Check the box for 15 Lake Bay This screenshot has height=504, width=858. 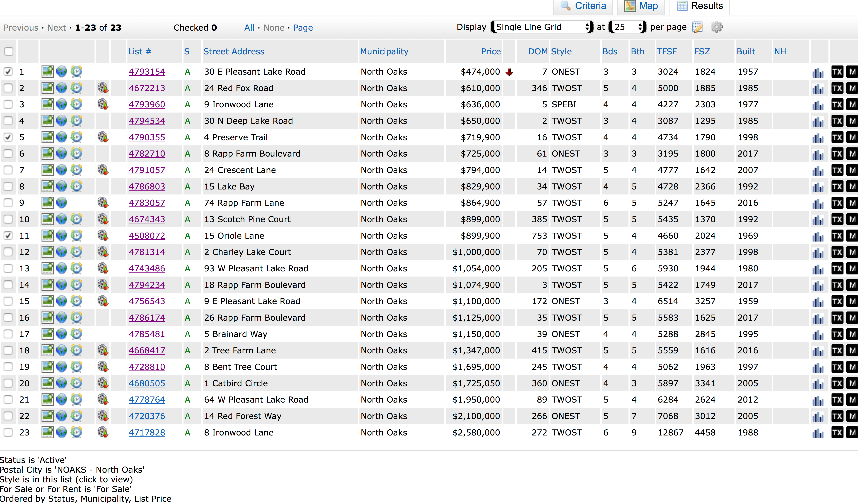click(x=8, y=186)
